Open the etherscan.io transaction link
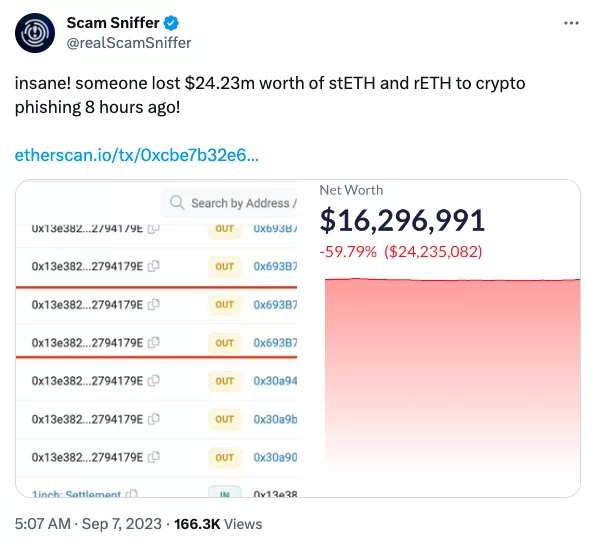 (x=136, y=155)
